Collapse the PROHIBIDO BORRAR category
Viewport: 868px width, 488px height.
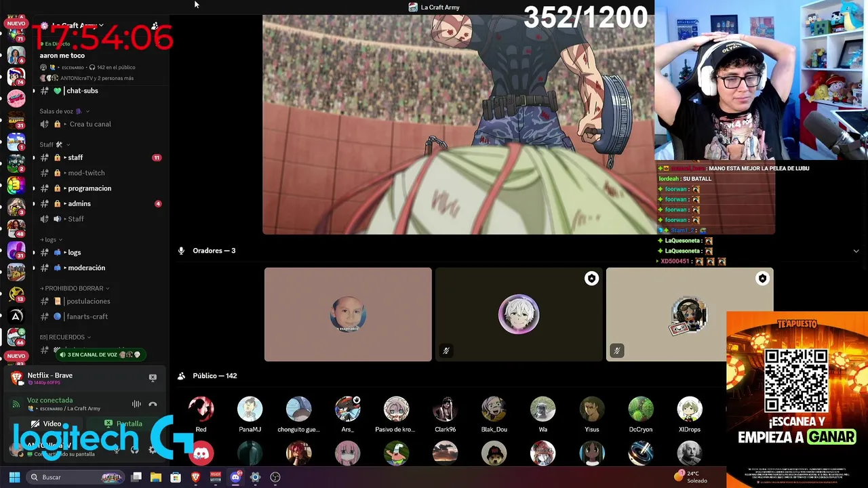click(75, 288)
